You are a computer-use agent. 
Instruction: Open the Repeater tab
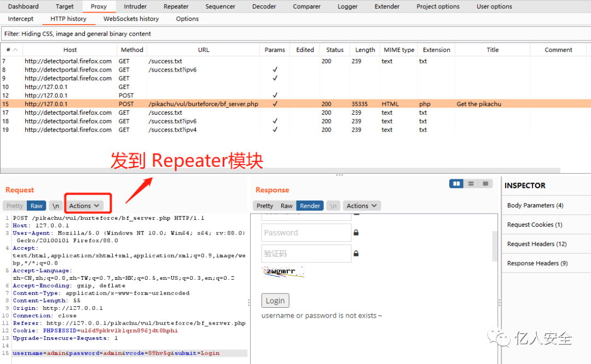pos(176,7)
